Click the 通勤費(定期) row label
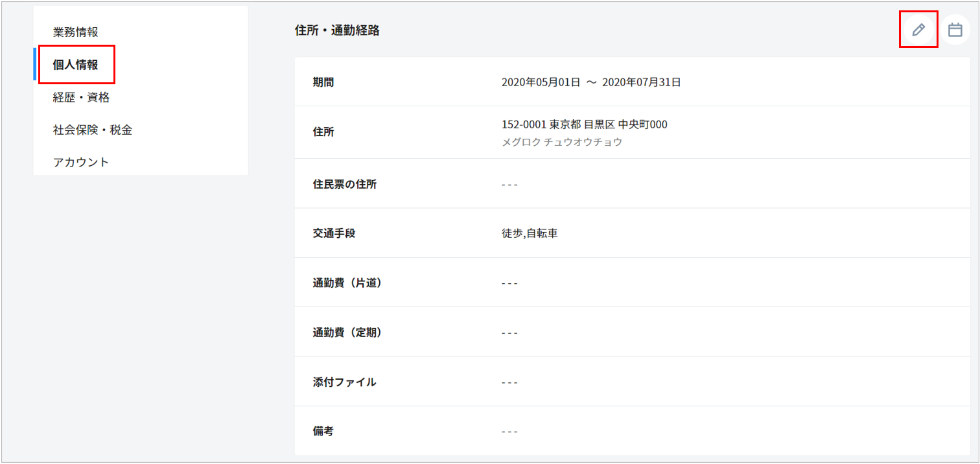The height and width of the screenshot is (464, 980). click(347, 332)
